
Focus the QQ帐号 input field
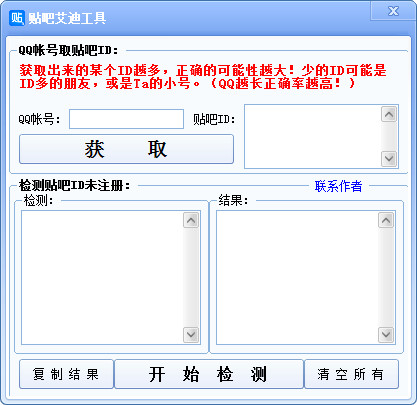point(126,119)
